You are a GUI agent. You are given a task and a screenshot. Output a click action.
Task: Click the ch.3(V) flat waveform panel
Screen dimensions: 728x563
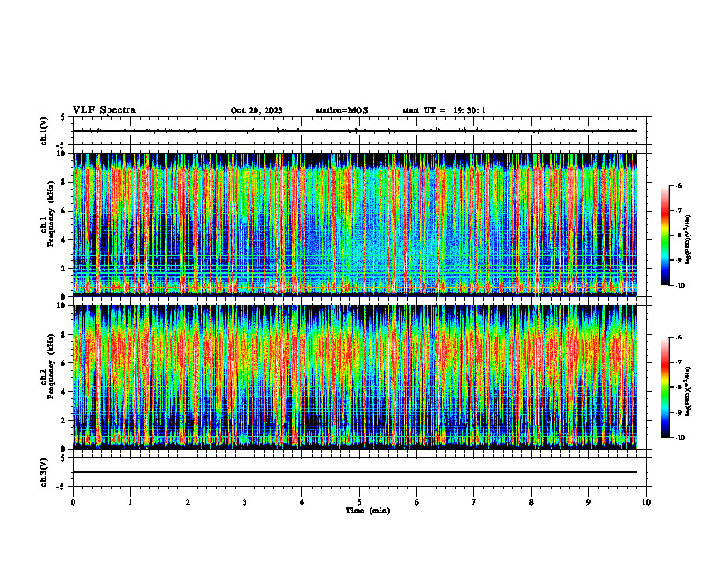click(361, 472)
